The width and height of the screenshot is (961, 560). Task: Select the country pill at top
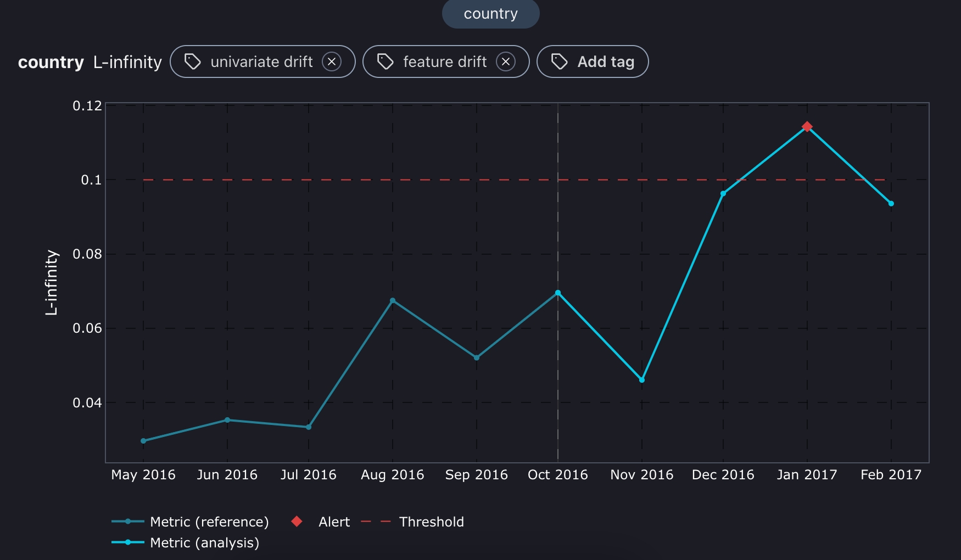[490, 14]
